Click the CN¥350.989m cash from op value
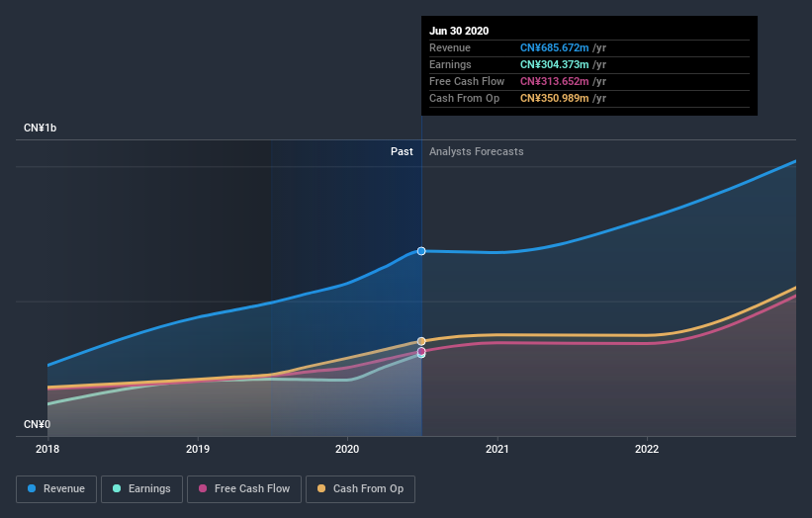The width and height of the screenshot is (812, 518). (554, 98)
